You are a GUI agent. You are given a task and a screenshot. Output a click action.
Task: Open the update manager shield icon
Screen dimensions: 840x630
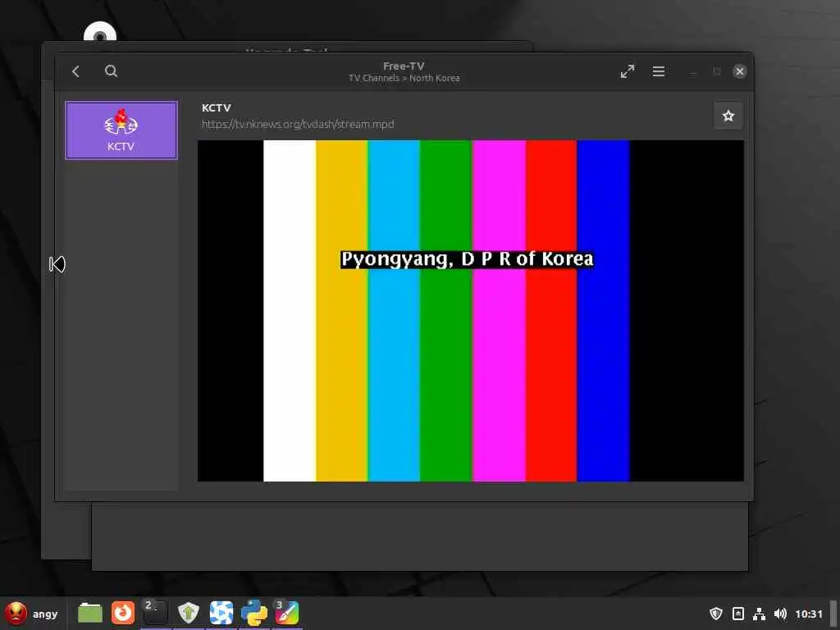[189, 613]
